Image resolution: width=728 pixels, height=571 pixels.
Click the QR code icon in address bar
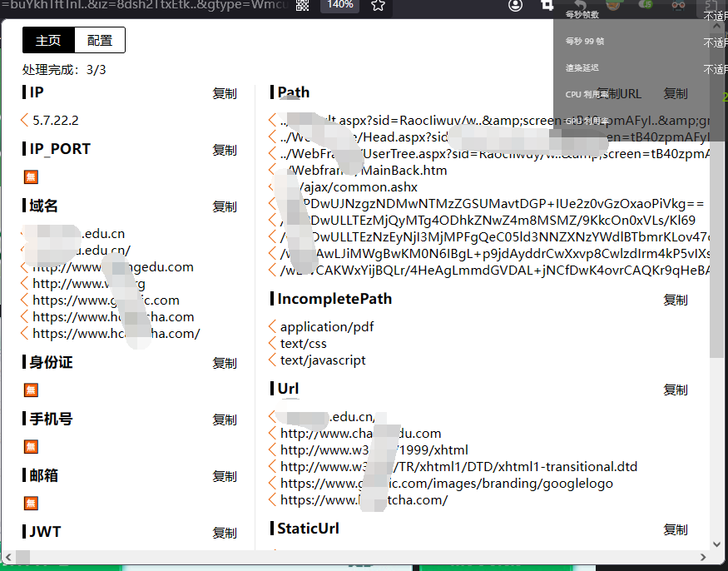303,5
